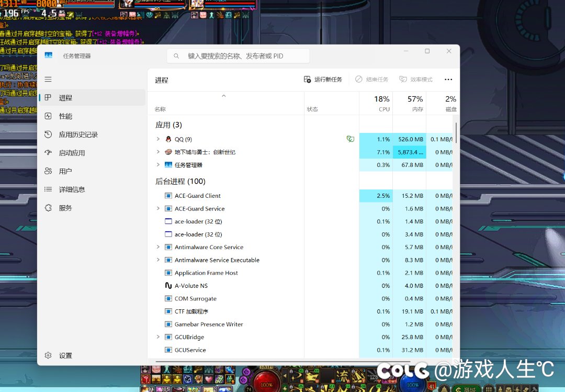Click the 服务 sidebar puzzle icon
Image resolution: width=565 pixels, height=392 pixels.
pyautogui.click(x=48, y=208)
